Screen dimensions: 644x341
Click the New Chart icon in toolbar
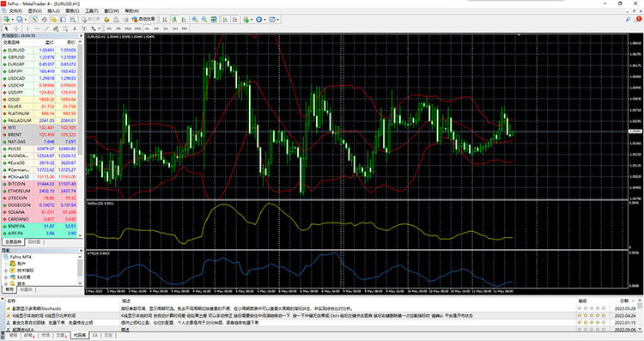[7, 19]
